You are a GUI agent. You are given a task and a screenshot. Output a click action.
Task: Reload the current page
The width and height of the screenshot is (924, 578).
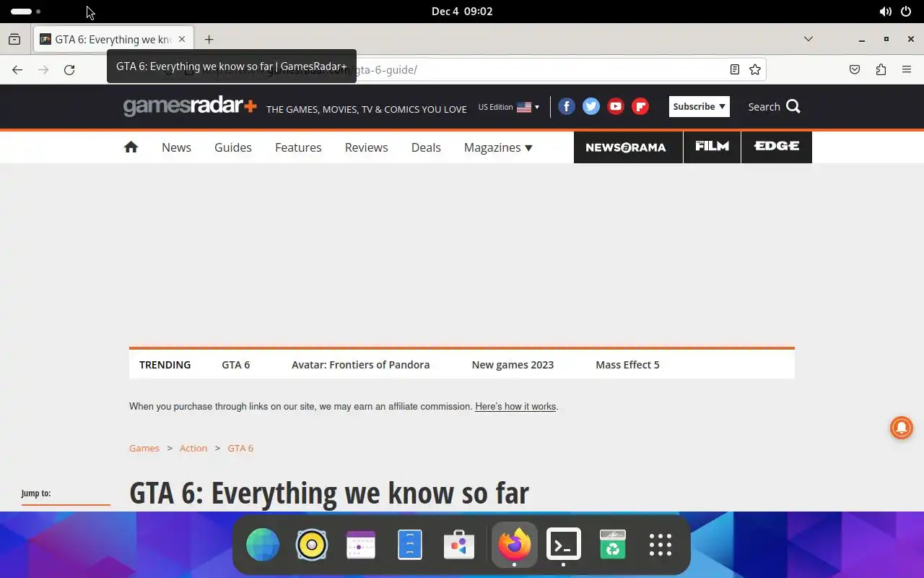69,69
